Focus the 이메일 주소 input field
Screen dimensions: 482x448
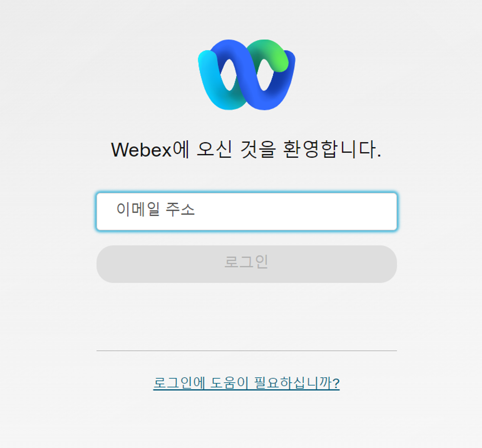coord(247,211)
